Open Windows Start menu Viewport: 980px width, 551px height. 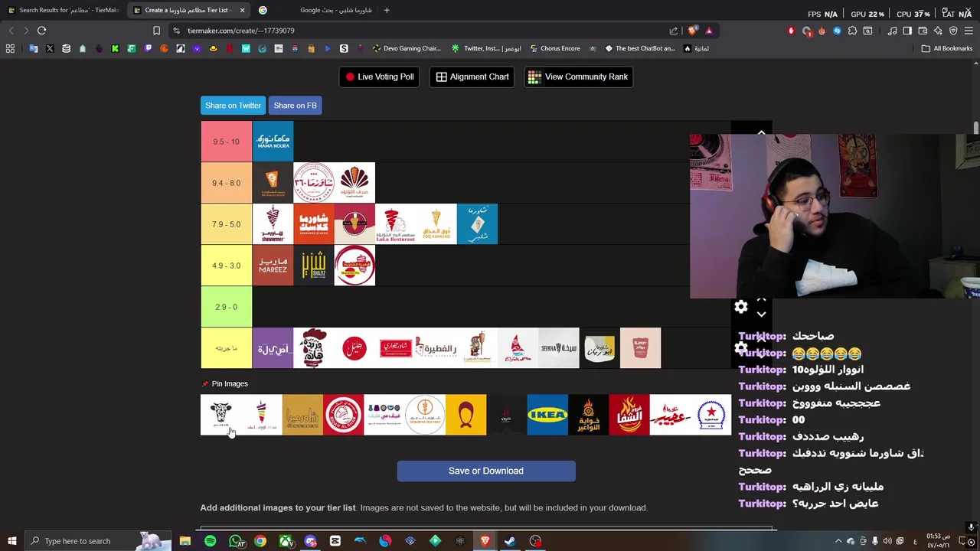pos(11,541)
